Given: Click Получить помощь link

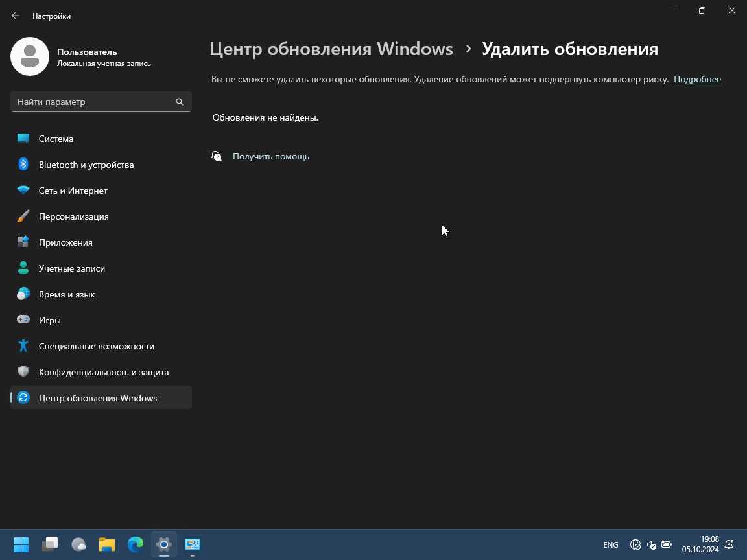Looking at the screenshot, I should coord(270,156).
